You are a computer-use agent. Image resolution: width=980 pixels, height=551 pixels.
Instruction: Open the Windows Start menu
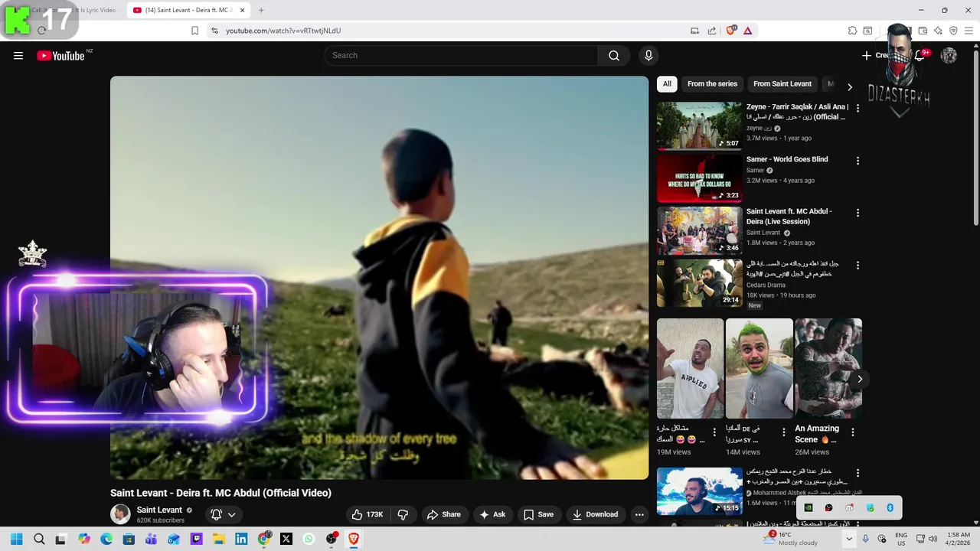point(16,539)
